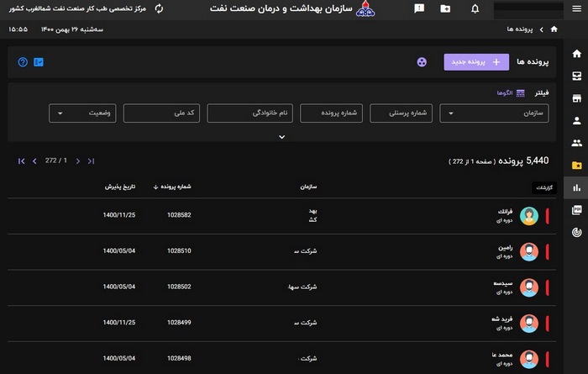The width and height of the screenshot is (588, 374).
Task: Click new file button پرونده جديد
Action: click(x=476, y=62)
